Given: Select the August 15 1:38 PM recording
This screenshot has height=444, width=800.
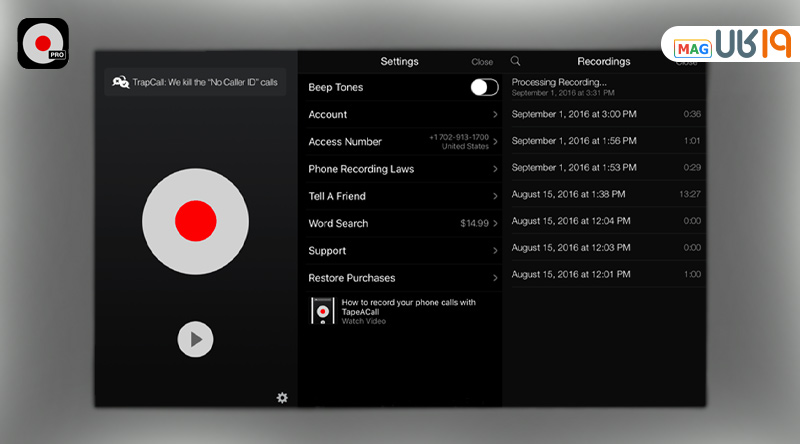Looking at the screenshot, I should point(605,194).
